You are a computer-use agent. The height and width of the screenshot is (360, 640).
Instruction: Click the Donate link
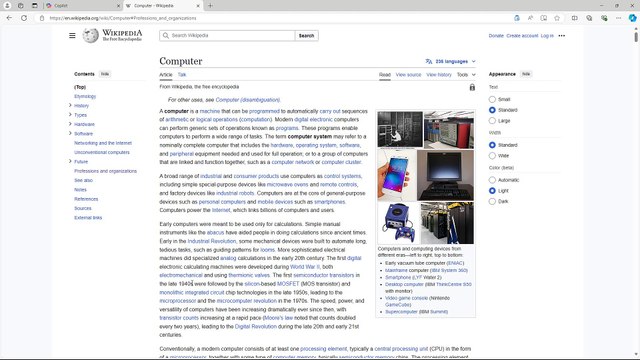[x=496, y=36]
